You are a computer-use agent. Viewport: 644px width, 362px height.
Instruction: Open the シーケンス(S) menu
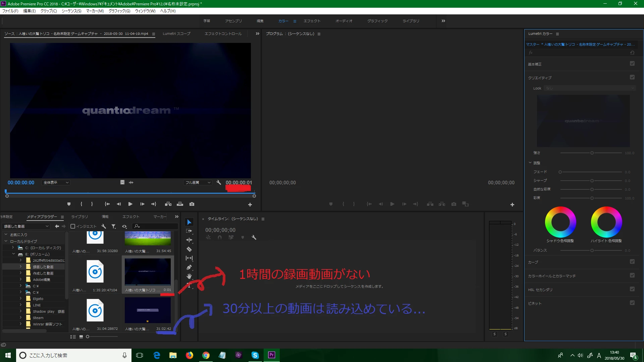coord(71,11)
